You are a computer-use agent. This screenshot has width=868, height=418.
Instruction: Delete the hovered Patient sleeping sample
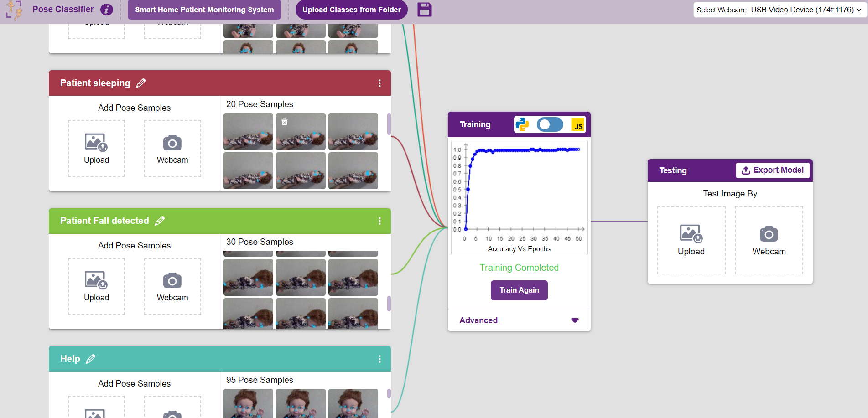285,122
